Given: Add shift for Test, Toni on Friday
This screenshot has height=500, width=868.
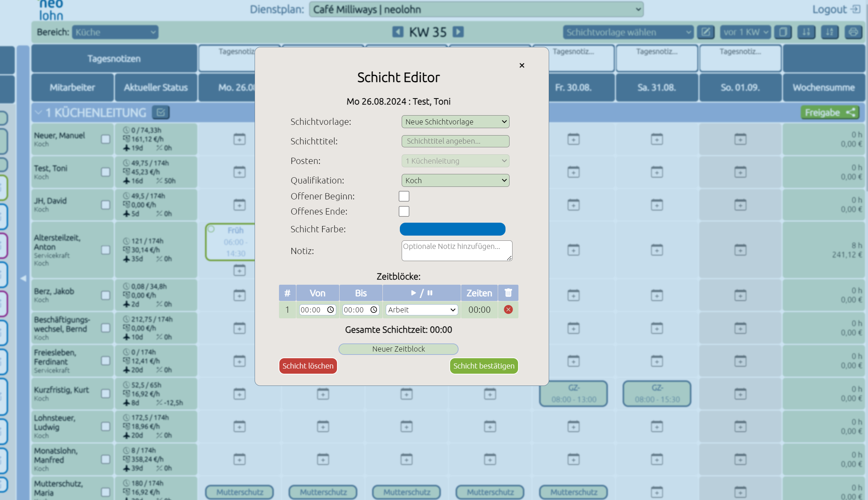Looking at the screenshot, I should click(x=573, y=172).
